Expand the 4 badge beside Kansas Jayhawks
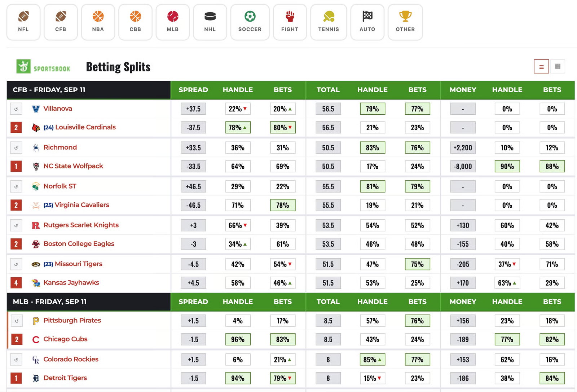The width and height of the screenshot is (577, 392). [16, 283]
